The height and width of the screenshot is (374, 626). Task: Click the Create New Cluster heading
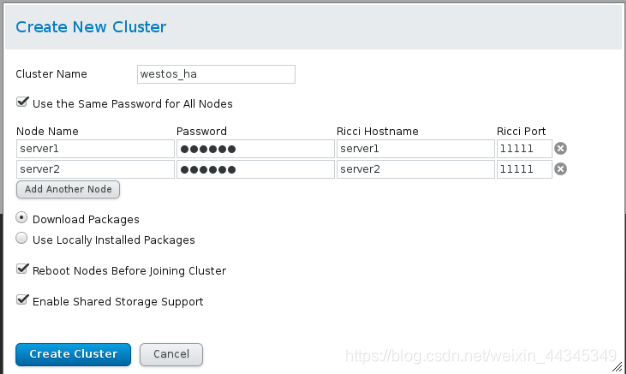91,27
